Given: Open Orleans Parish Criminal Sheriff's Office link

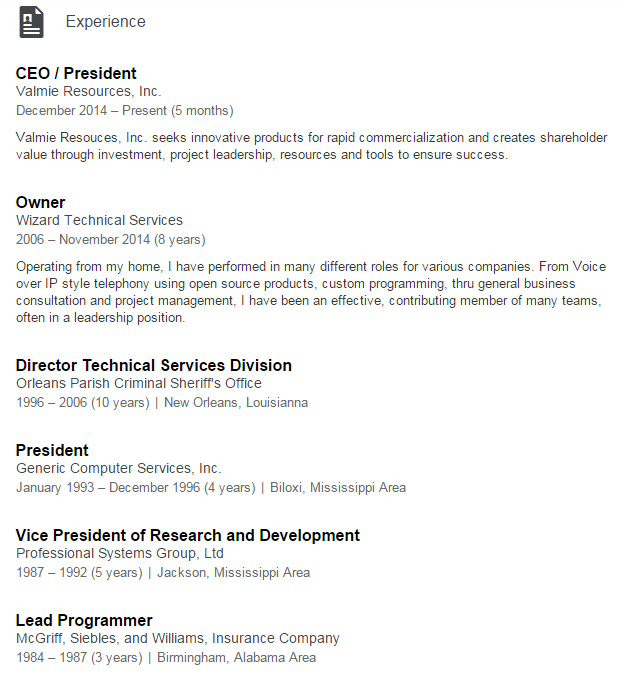Looking at the screenshot, I should click(x=139, y=383).
